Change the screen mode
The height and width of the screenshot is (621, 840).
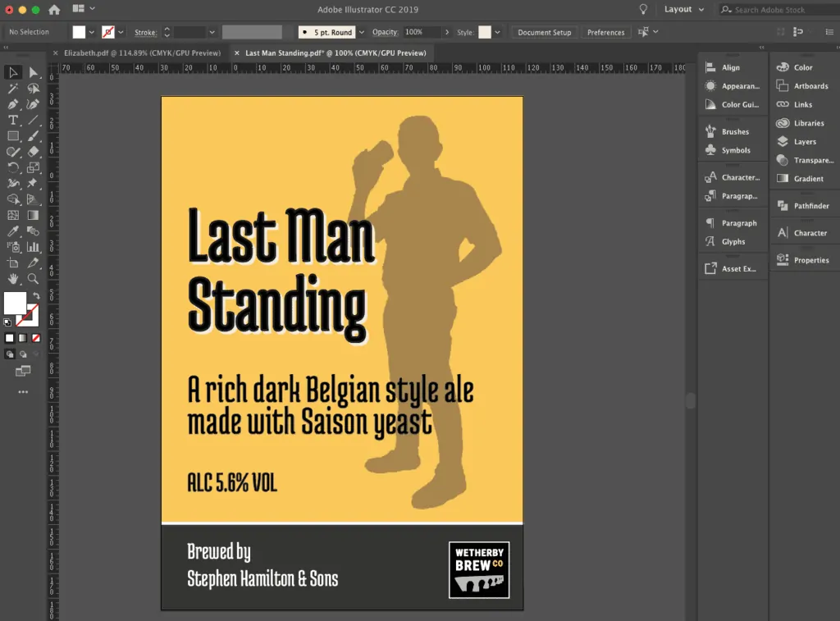click(23, 371)
